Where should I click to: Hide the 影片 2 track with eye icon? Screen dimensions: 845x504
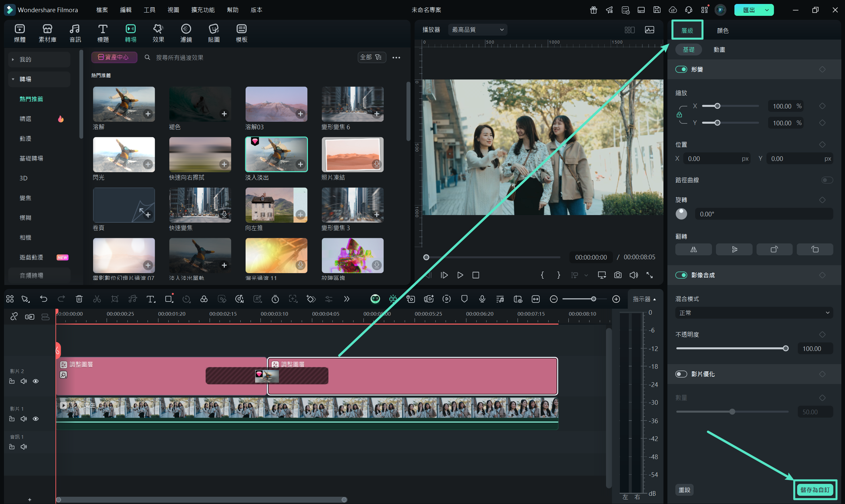pyautogui.click(x=36, y=381)
